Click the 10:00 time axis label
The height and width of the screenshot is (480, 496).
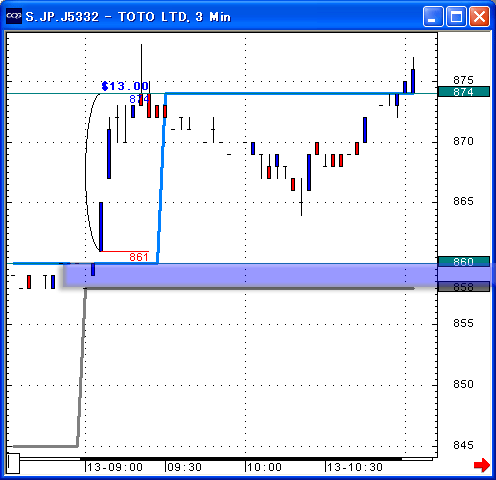(264, 467)
